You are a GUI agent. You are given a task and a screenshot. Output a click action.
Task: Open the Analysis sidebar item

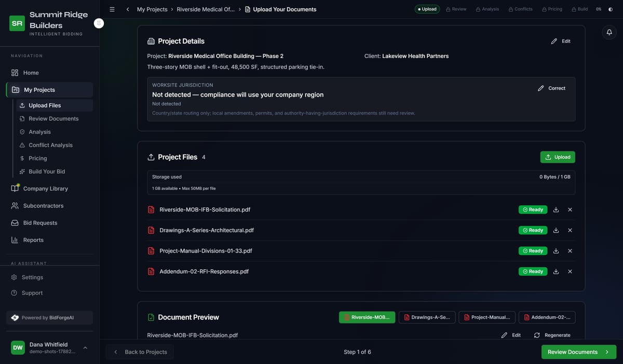(x=55, y=132)
